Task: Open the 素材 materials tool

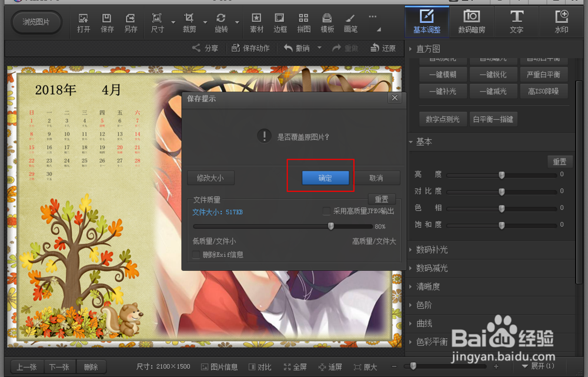Action: point(256,23)
